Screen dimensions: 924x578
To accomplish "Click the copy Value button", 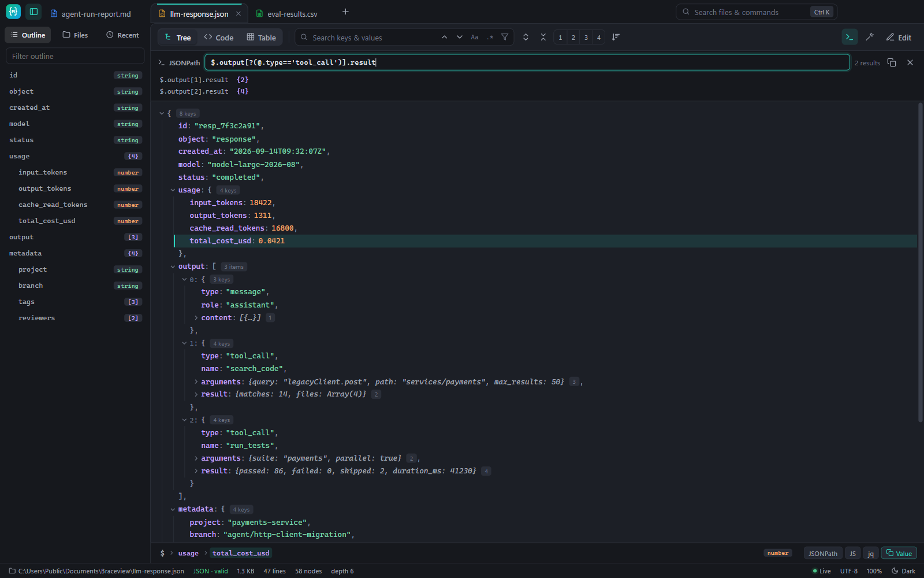I will pos(899,553).
